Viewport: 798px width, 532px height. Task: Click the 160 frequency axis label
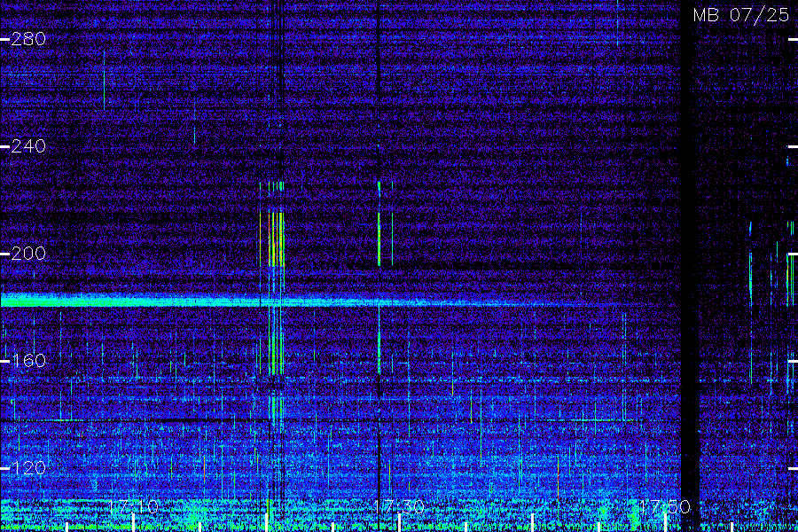[28, 361]
